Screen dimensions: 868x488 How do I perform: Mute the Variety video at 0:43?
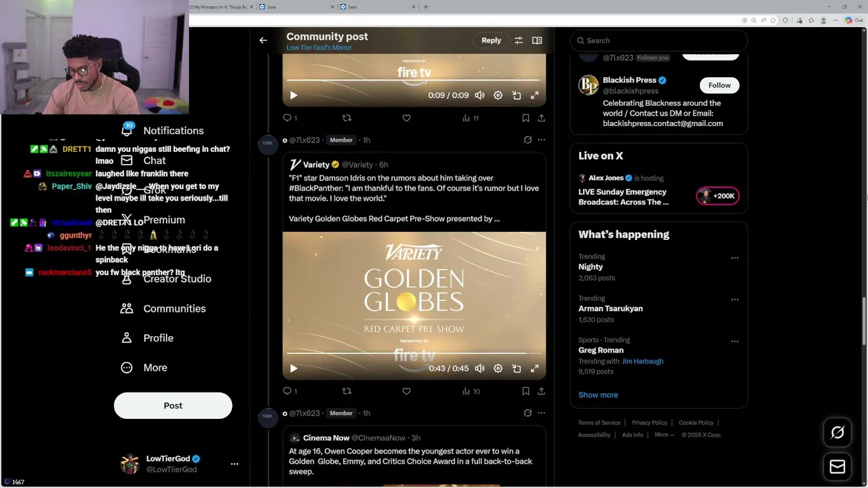(x=479, y=368)
